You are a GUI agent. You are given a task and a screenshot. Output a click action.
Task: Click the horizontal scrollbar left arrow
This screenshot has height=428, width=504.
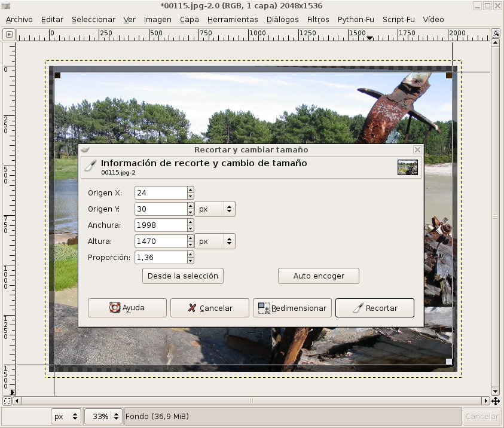(17, 401)
